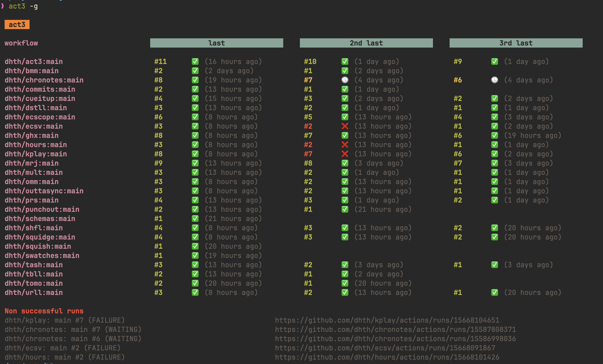Screen dimensions: 603x364
Task: Select workflow row dhth/dstll:main
Action: (x=36, y=108)
